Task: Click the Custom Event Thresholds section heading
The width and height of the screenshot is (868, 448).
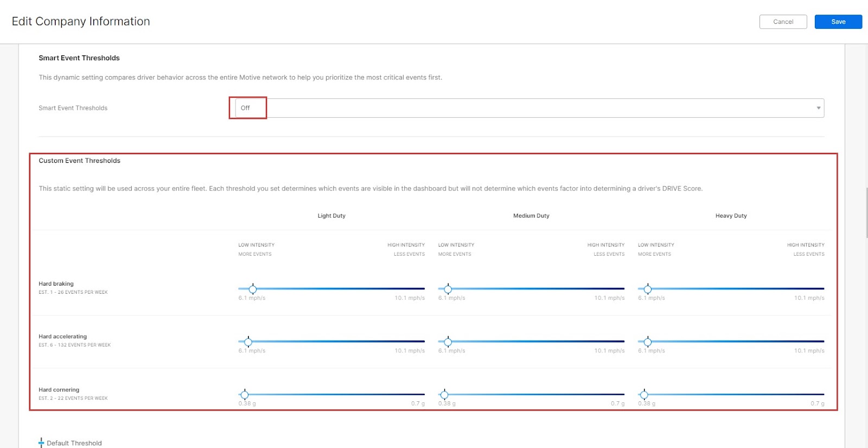Action: pos(79,161)
